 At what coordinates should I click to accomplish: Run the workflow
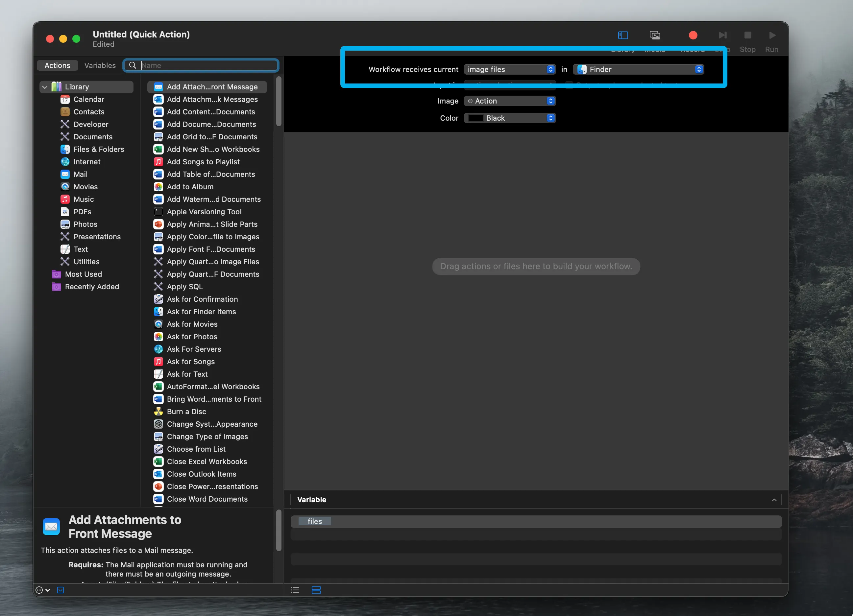point(771,36)
